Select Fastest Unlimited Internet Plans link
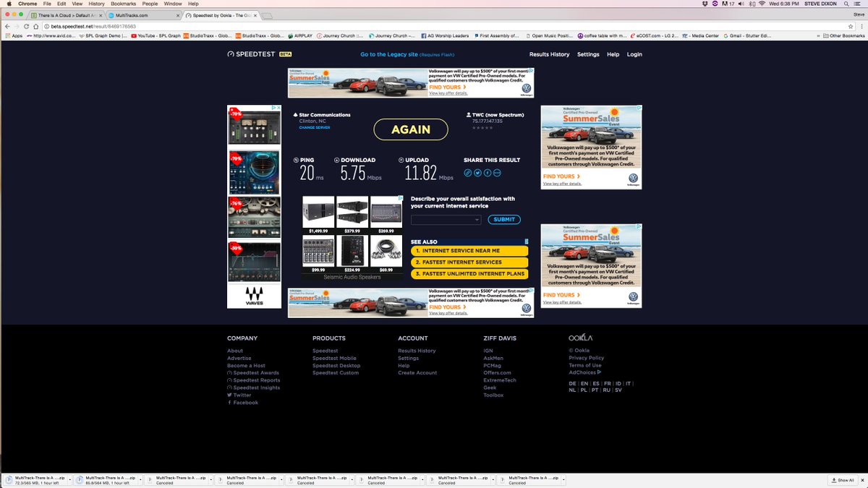Screen dimensions: 868x488 click(469, 274)
